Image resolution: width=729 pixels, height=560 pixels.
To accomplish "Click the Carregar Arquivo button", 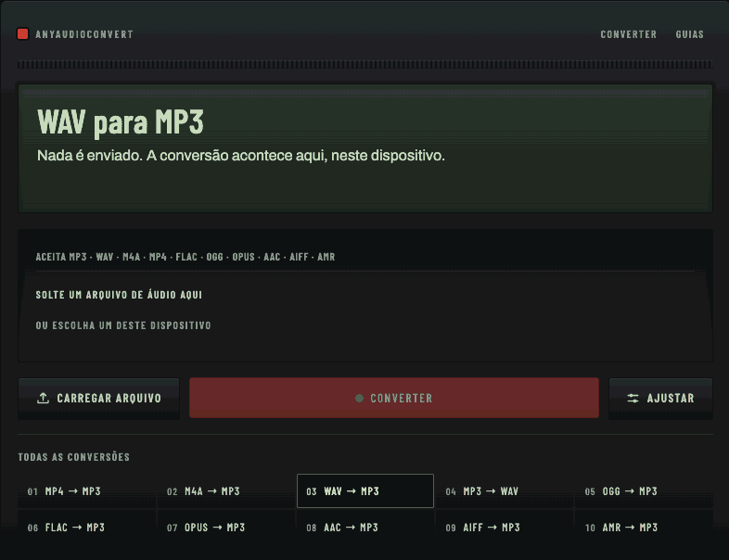I will (x=98, y=399).
